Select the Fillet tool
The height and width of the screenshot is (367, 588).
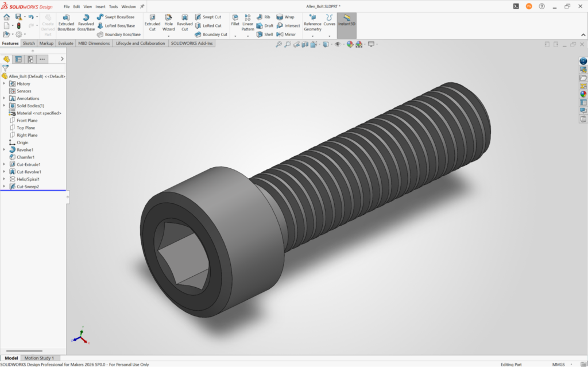pyautogui.click(x=235, y=21)
